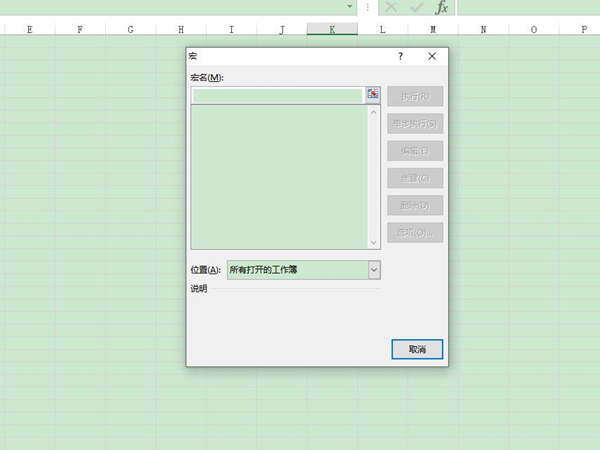Screen dimensions: 600x450
Task: Open the 位置 location dropdown
Action: click(374, 270)
